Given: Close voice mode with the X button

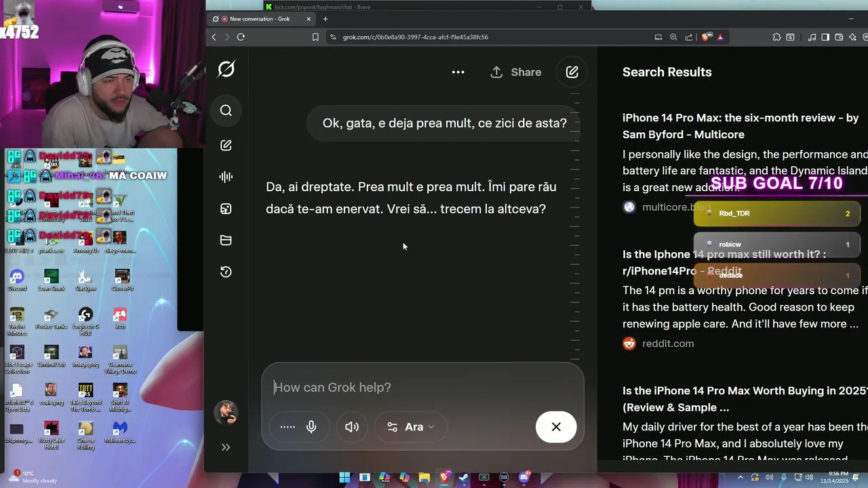Looking at the screenshot, I should coord(556,427).
